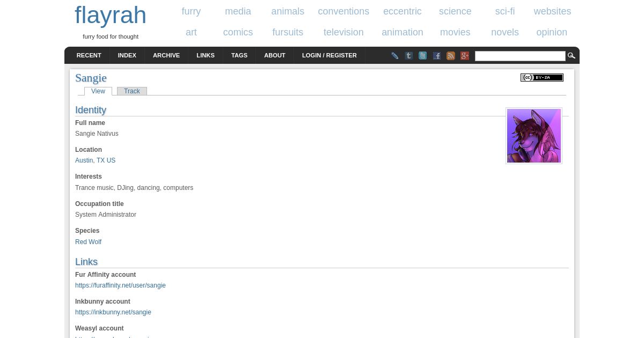644x338 pixels.
Task: Open the Austin, TX US location link
Action: (x=95, y=160)
